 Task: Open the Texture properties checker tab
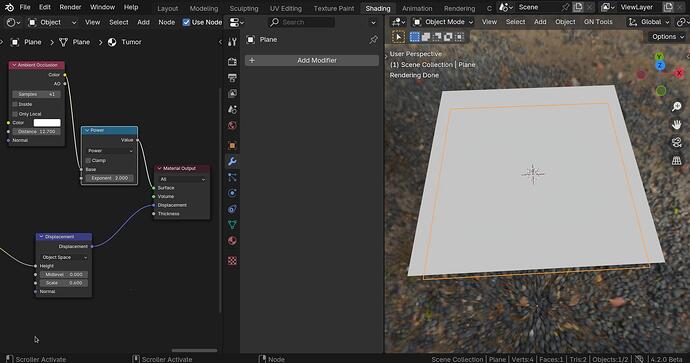[x=232, y=260]
